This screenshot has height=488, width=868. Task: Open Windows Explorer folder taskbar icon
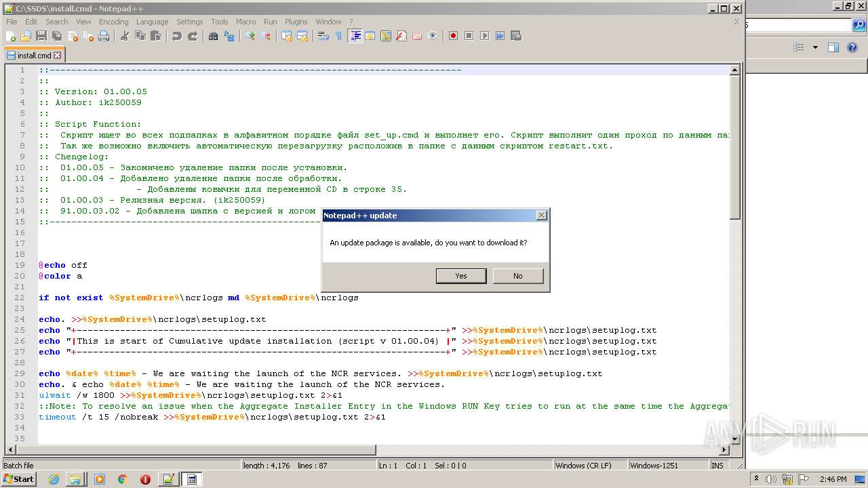point(75,479)
